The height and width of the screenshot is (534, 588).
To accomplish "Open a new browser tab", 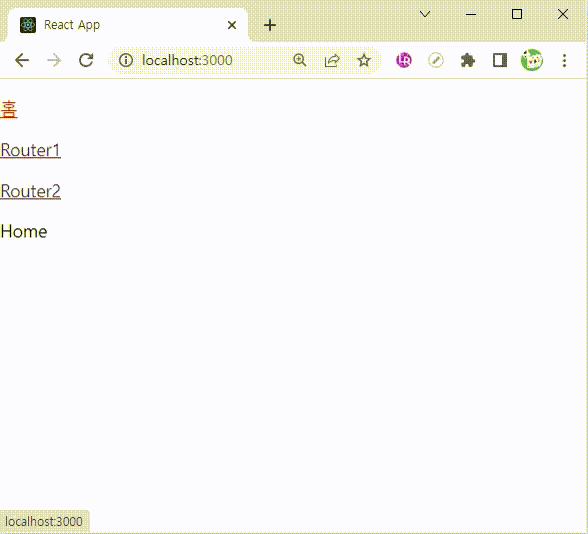I will [270, 25].
